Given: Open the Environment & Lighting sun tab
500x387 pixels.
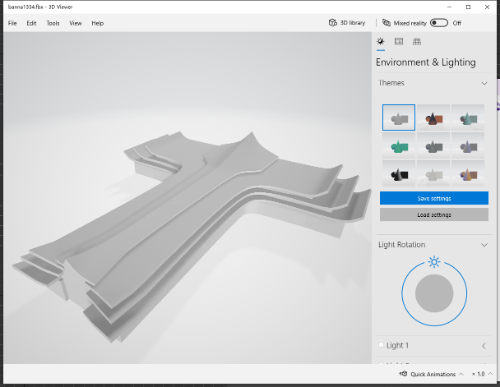Looking at the screenshot, I should coord(380,42).
